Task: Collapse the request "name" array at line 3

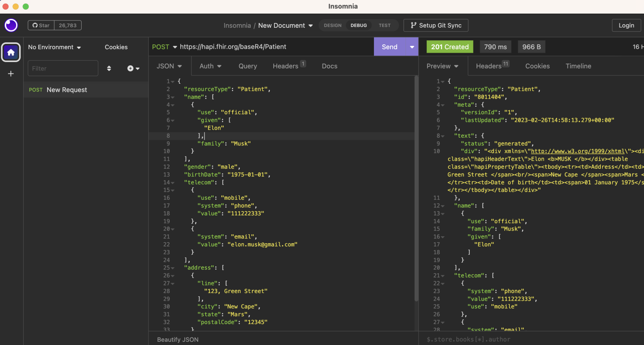Action: [173, 97]
